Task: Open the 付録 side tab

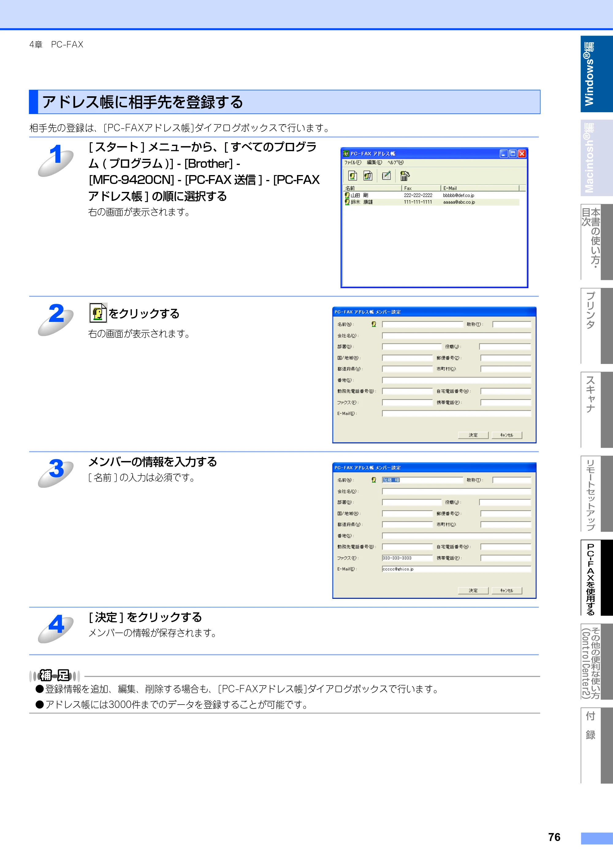Action: point(596,745)
